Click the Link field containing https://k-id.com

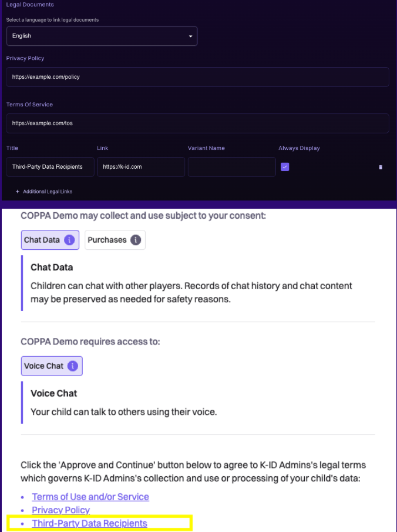click(140, 167)
